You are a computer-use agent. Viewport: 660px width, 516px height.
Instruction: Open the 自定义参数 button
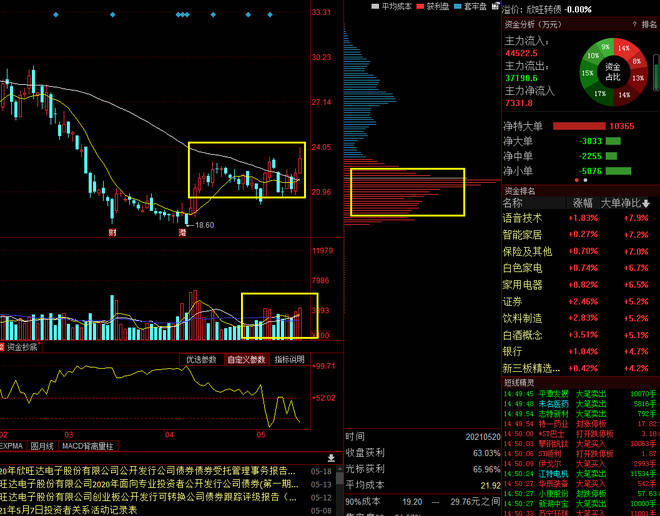coord(246,359)
